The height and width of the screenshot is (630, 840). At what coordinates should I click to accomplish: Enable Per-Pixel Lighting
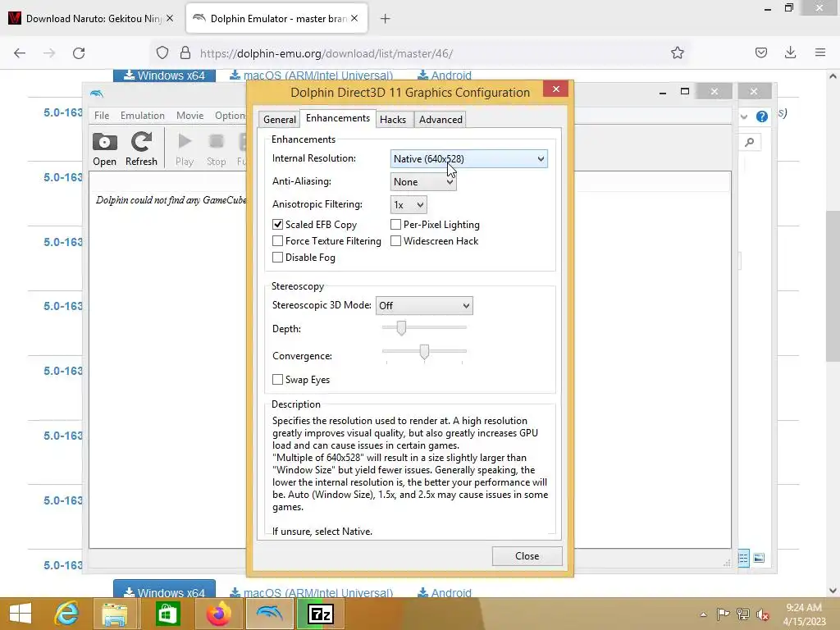[396, 225]
